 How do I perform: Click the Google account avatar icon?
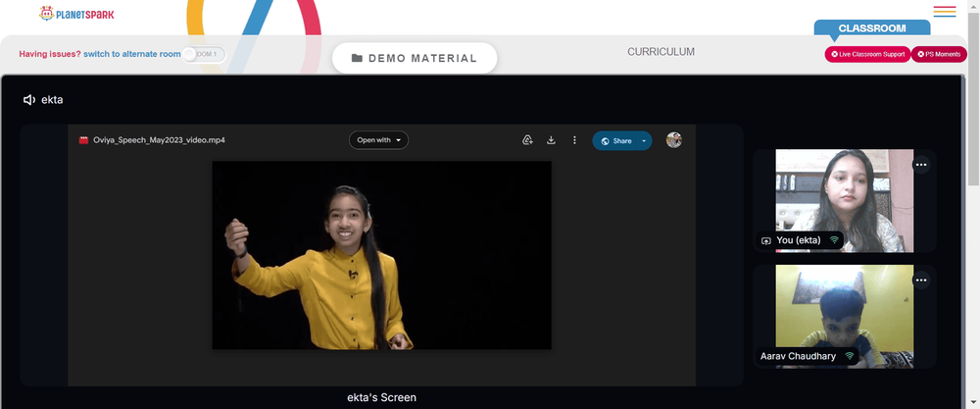[673, 140]
